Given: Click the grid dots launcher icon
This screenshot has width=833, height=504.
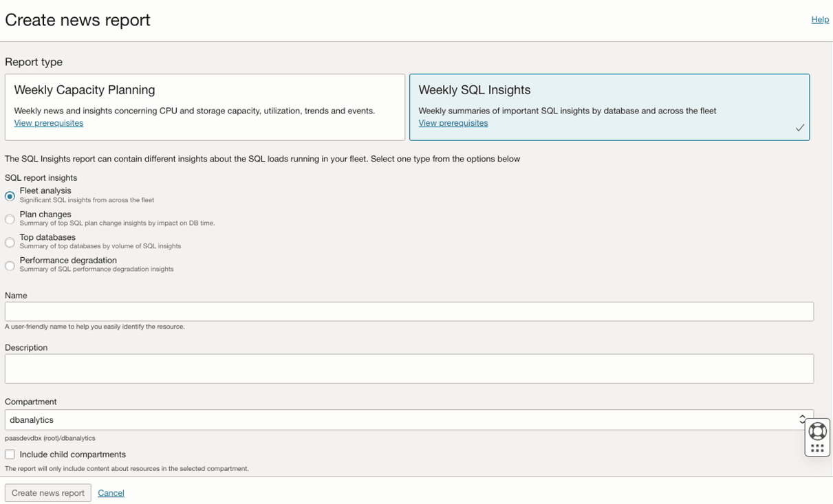Looking at the screenshot, I should 817,447.
